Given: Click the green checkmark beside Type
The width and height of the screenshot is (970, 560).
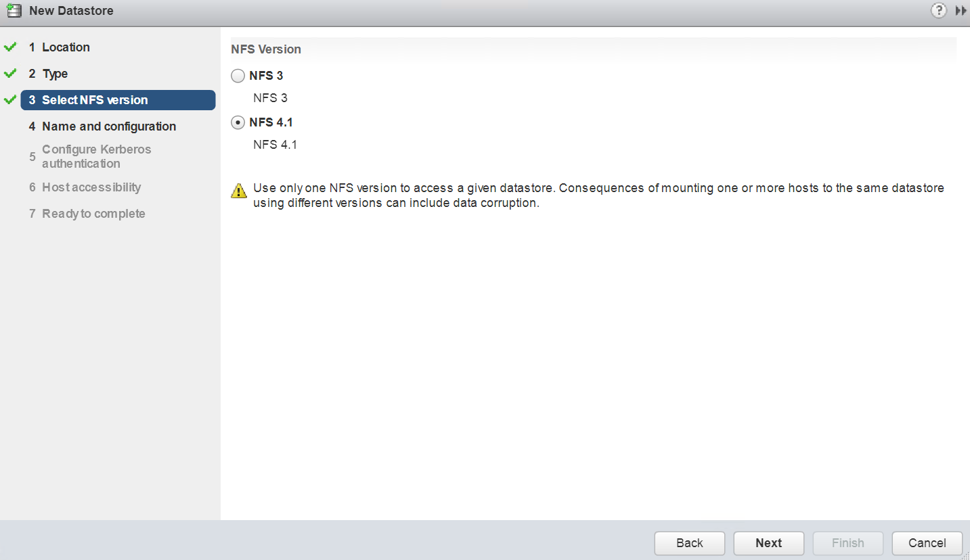Looking at the screenshot, I should 10,74.
